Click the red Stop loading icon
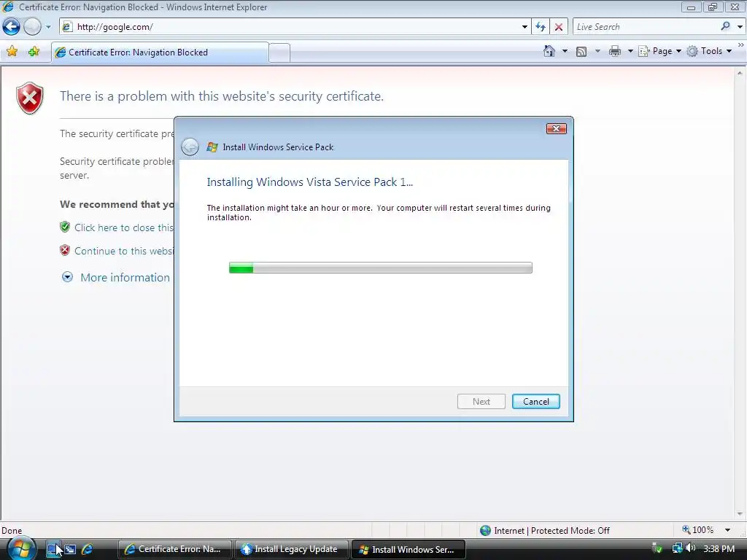This screenshot has height=560, width=747. pos(559,27)
